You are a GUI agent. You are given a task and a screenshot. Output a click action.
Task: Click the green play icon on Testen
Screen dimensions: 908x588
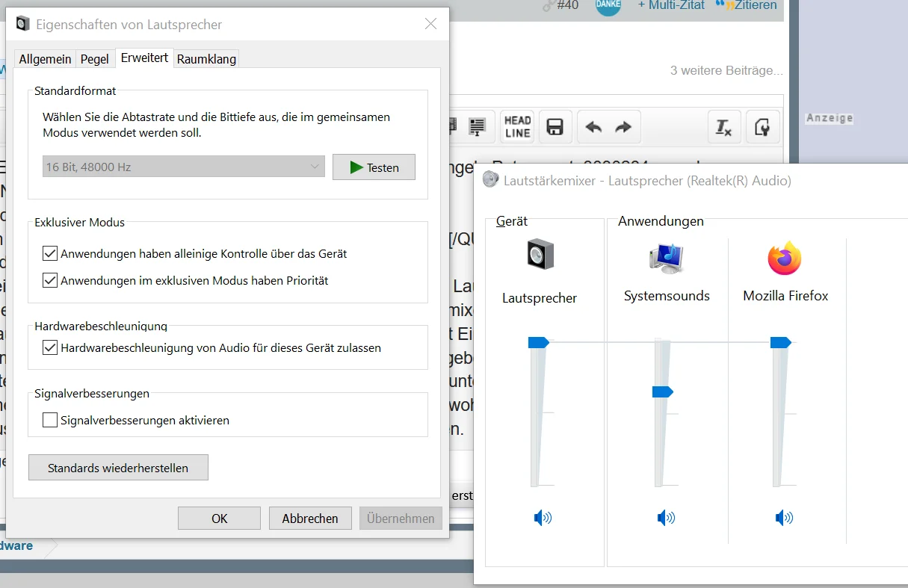click(356, 167)
